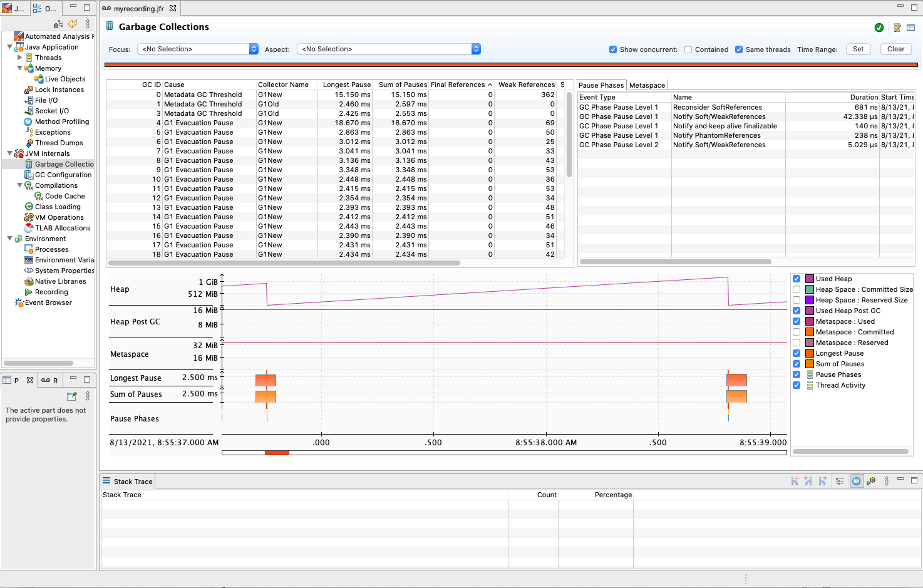Open the page edit pencil icon
This screenshot has height=588, width=923.
897,28
